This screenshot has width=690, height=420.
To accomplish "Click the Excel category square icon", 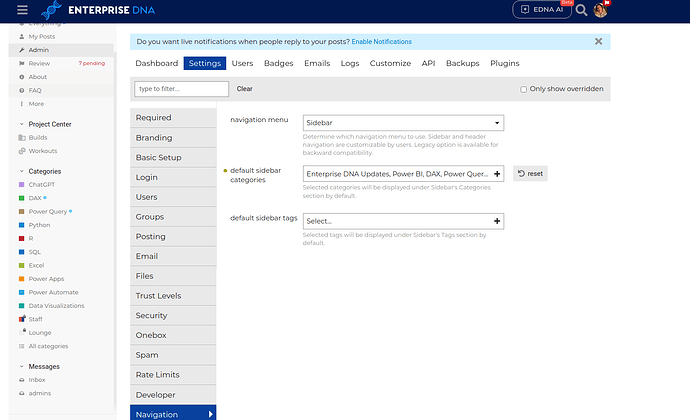I will (x=22, y=265).
